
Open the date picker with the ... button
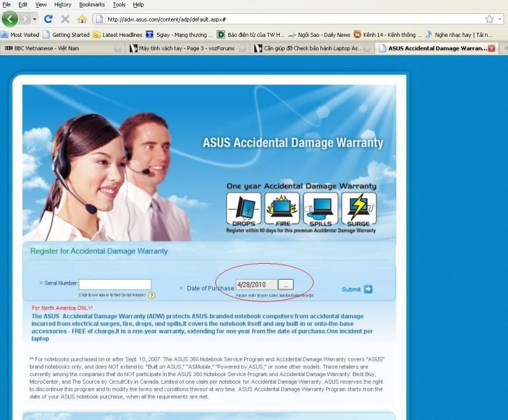click(x=285, y=284)
